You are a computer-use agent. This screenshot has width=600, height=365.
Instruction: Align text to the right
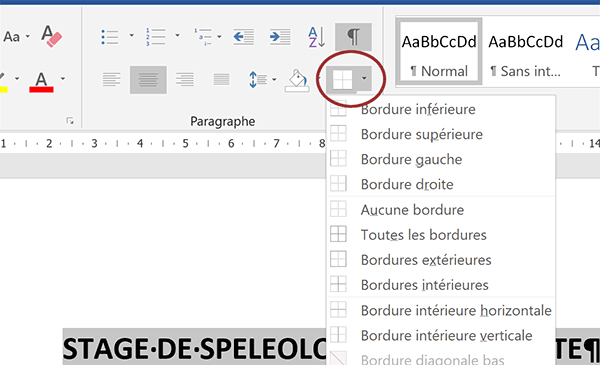pos(185,80)
